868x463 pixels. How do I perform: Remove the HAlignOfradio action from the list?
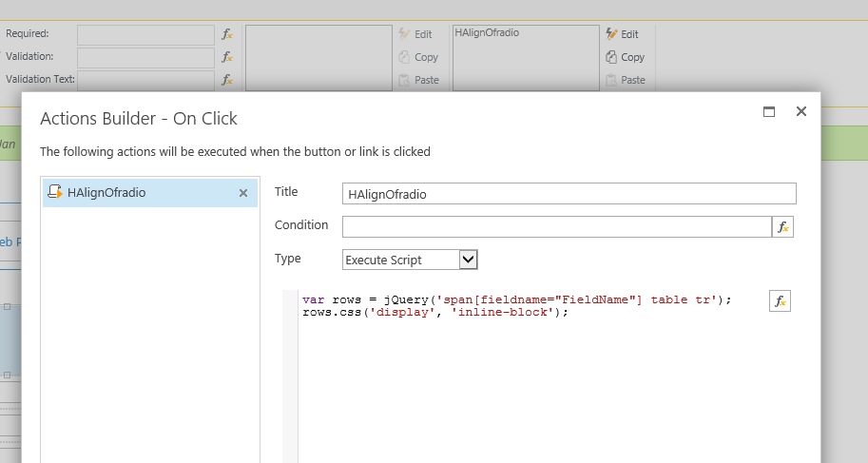tap(242, 193)
